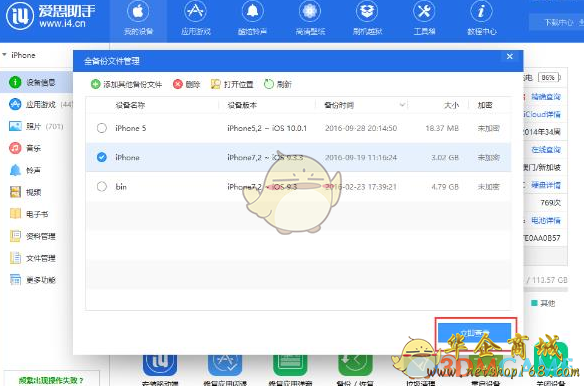Screen dimensions: 584x386
Task: Click the 在线查询 link in main window
Action: coord(546,149)
